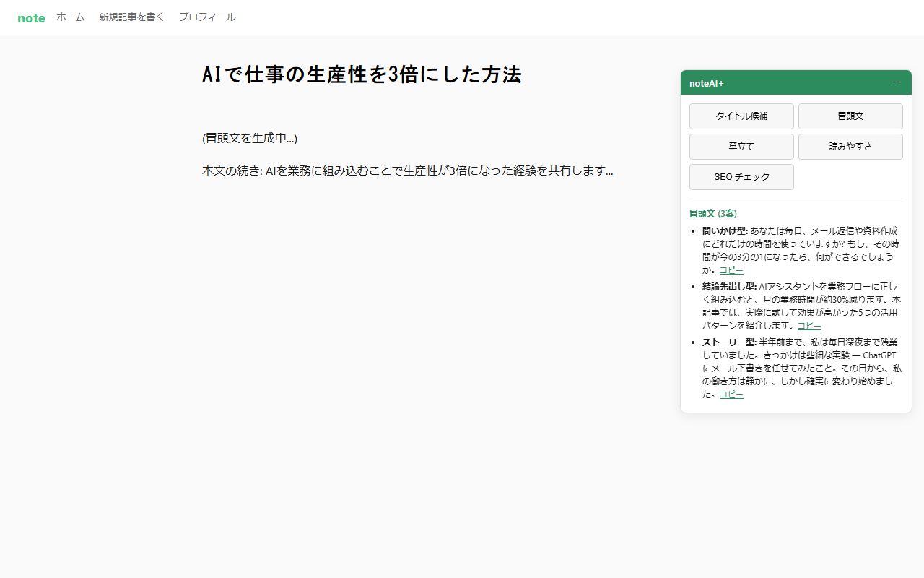Click the 読みやすさ button
Screen dimensions: 924x578
point(850,147)
